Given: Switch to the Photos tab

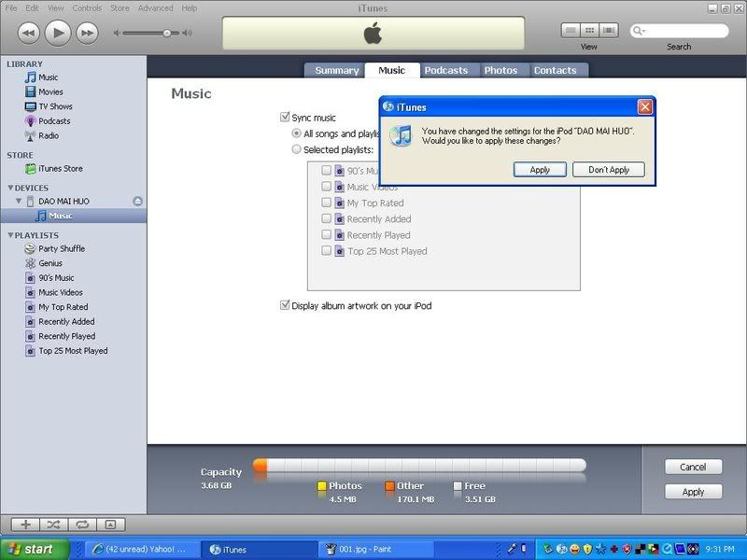Looking at the screenshot, I should click(x=500, y=71).
